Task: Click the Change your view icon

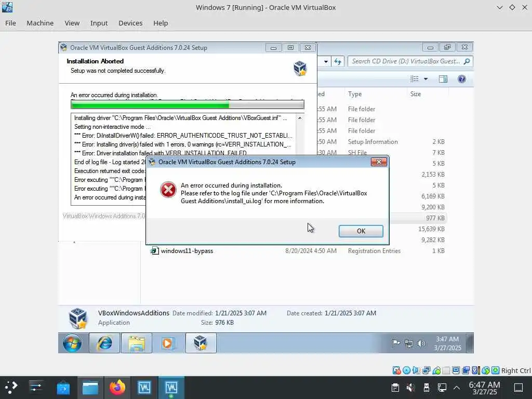Action: tap(414, 79)
